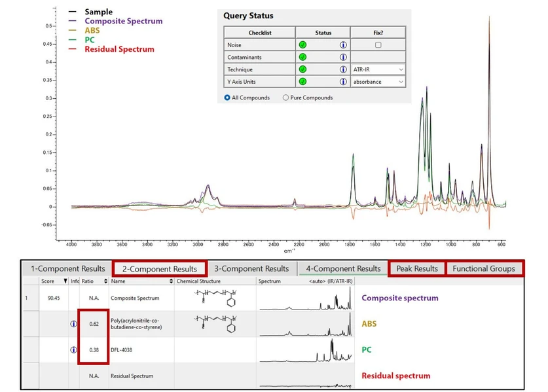Switch to the Functional Groups tab
Viewport: 548px width, 392px height.
pos(484,268)
